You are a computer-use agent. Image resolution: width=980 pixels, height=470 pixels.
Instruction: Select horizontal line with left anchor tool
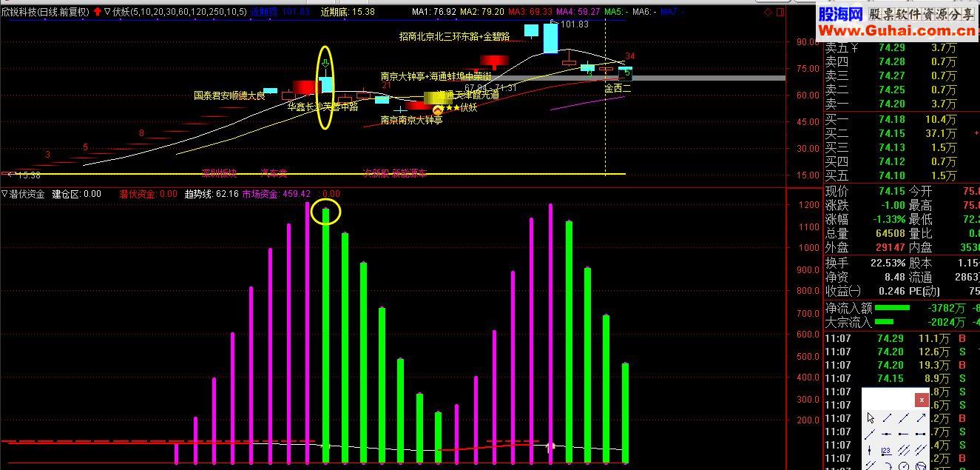coord(904,434)
